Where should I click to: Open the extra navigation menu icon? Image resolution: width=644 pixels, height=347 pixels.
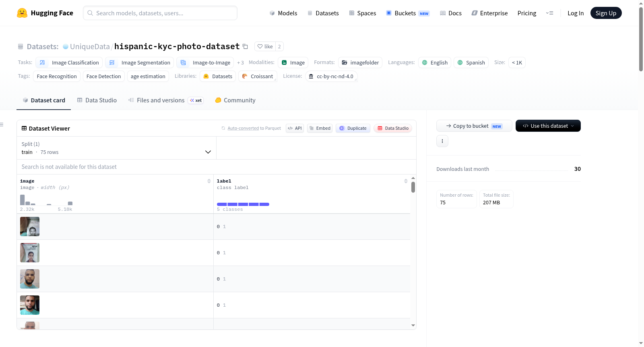tap(549, 13)
